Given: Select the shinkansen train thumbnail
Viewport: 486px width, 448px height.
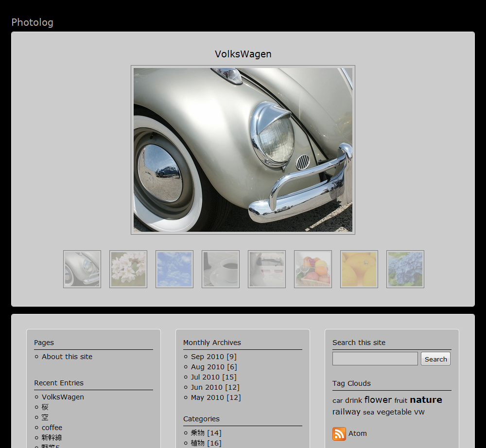Looking at the screenshot, I should 267,269.
